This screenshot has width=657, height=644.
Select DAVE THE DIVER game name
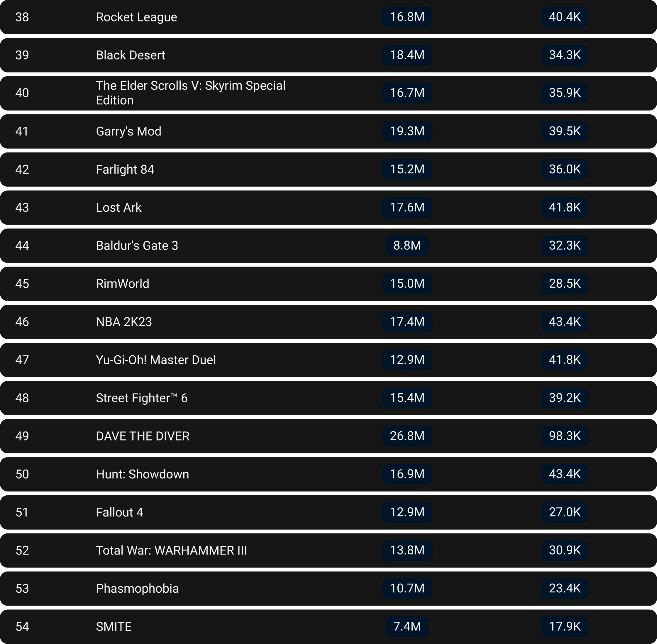[143, 436]
